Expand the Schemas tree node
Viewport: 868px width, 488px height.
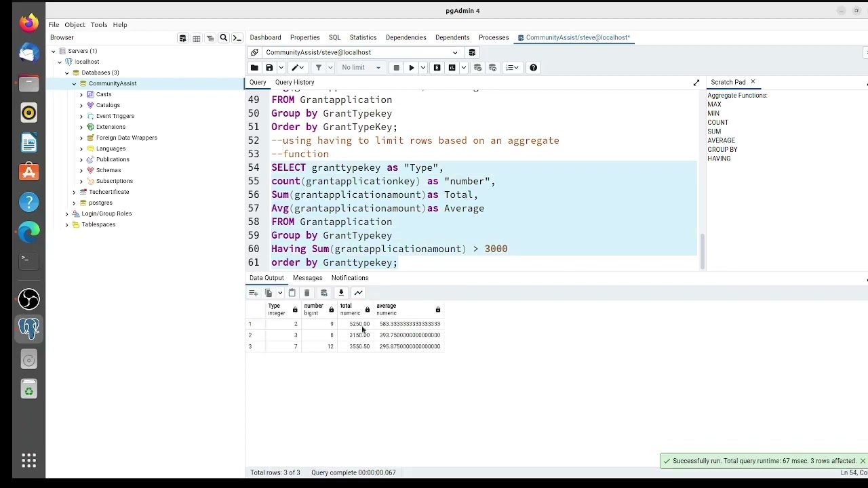(81, 170)
